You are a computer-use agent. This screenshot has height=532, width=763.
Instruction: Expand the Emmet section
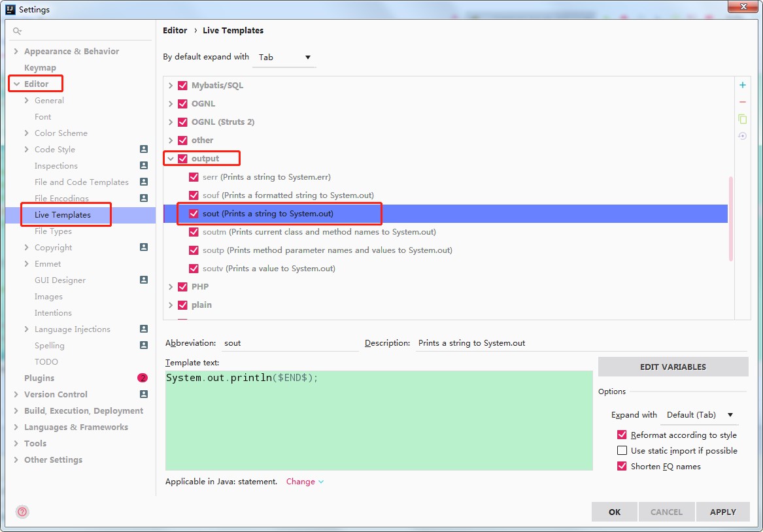click(x=26, y=263)
